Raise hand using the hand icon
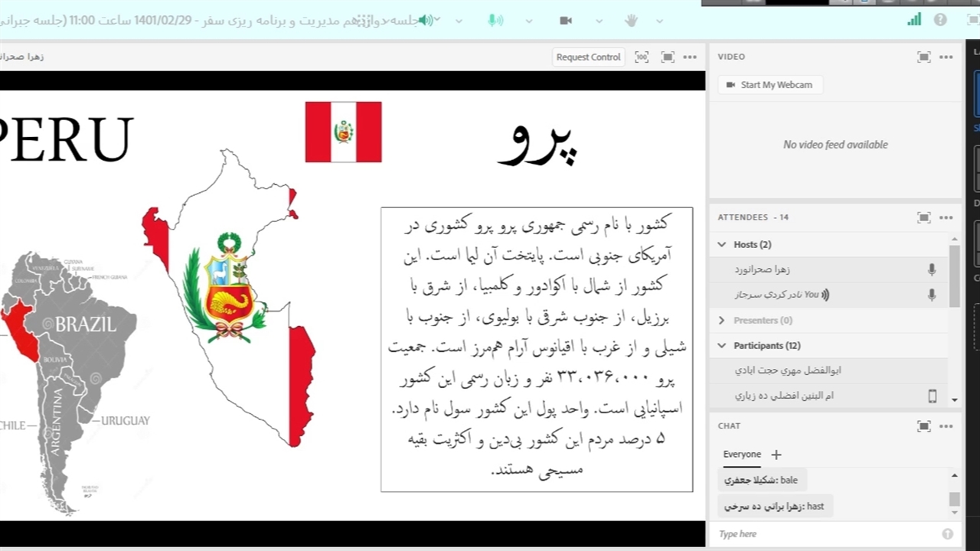This screenshot has width=980, height=551. coord(631,21)
